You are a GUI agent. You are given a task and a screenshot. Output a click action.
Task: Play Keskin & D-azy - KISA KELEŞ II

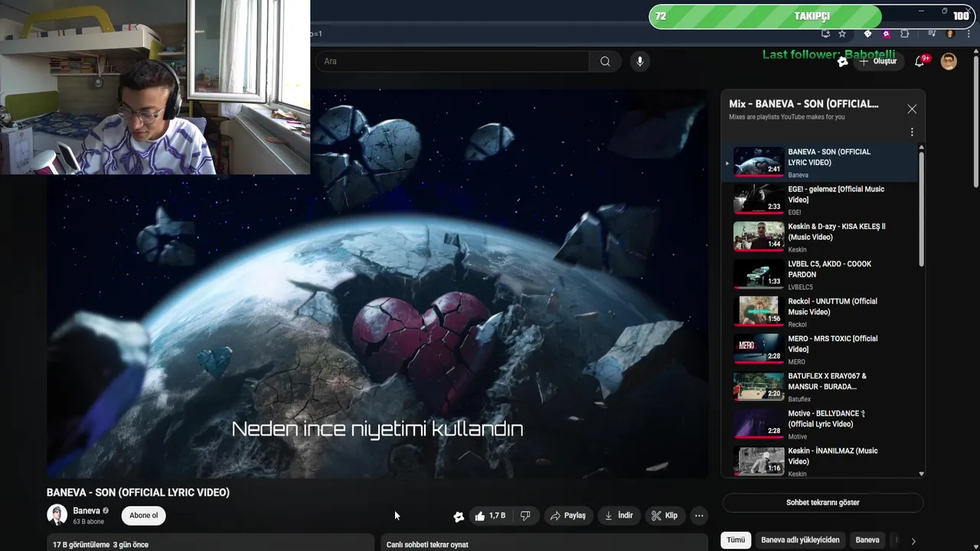coord(819,237)
